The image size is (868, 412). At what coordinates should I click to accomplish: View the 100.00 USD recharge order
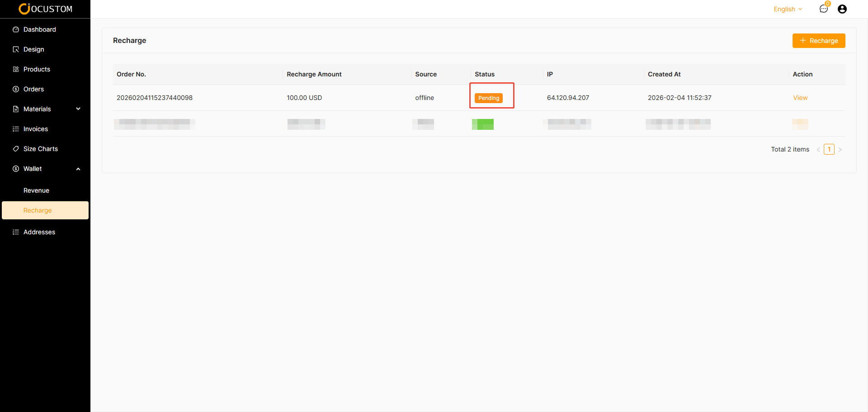click(800, 98)
